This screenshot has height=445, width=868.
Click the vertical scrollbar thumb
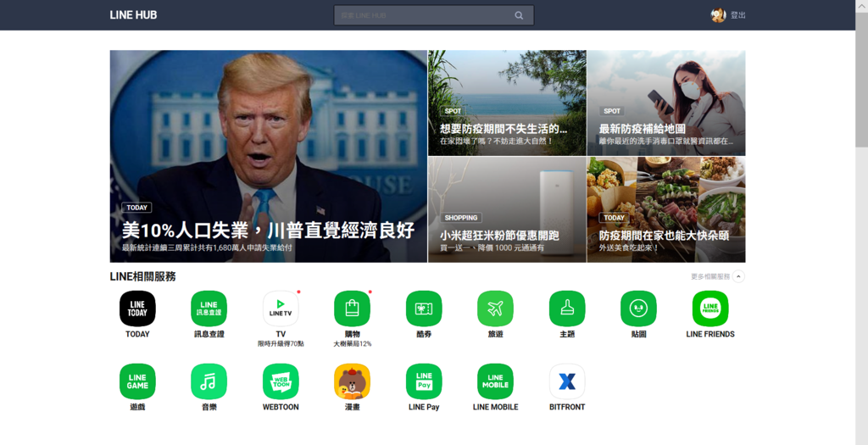click(861, 81)
